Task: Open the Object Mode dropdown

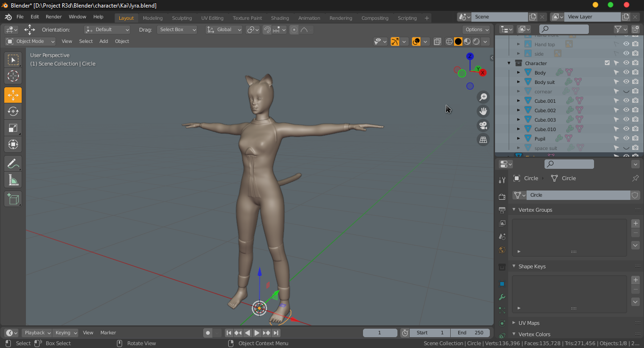Action: click(x=30, y=41)
